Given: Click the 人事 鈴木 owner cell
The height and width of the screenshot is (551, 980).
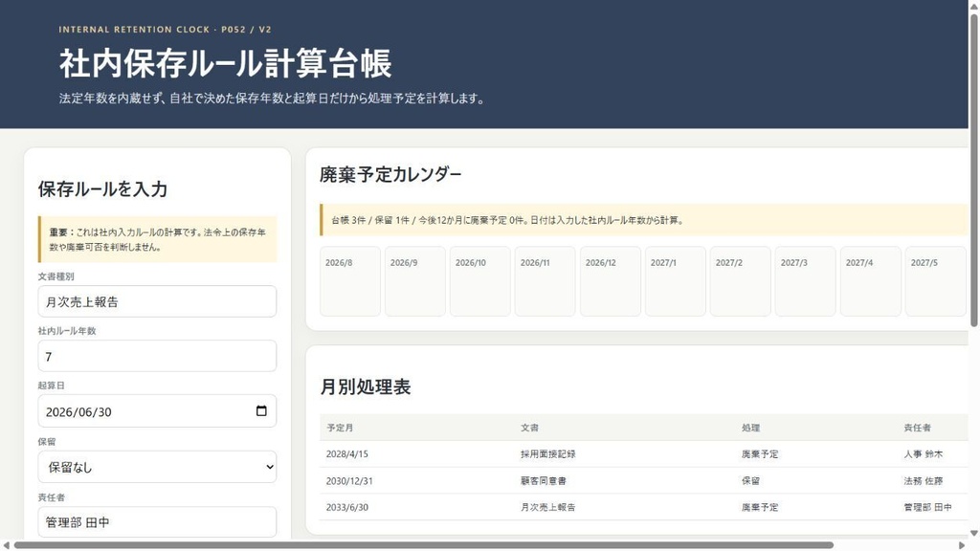Looking at the screenshot, I should coord(924,454).
